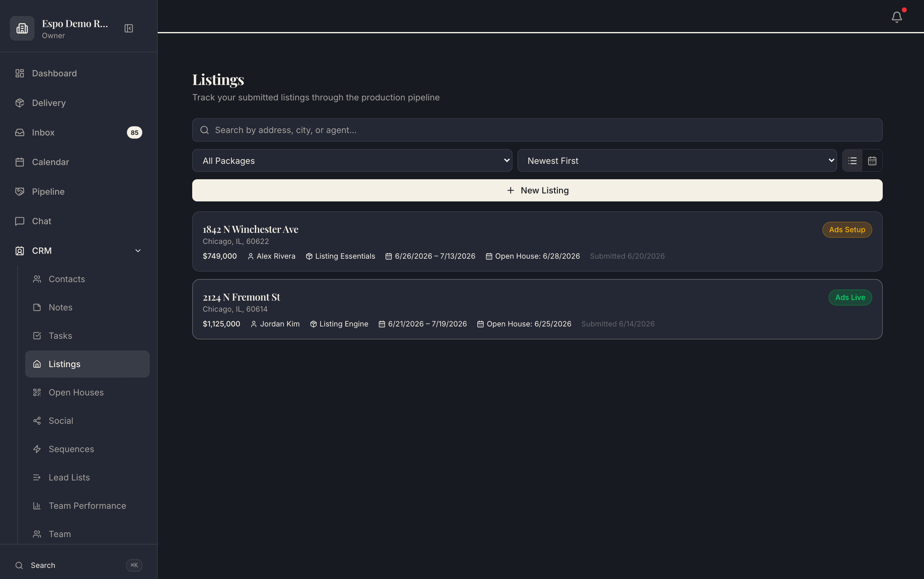Open Contacts under CRM
The image size is (924, 579).
[87, 279]
